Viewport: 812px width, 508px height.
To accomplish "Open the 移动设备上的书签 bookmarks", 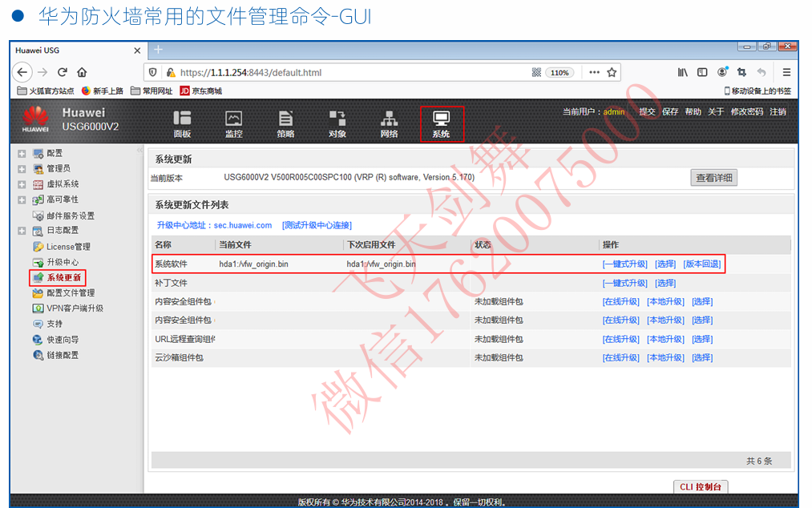I will (757, 91).
